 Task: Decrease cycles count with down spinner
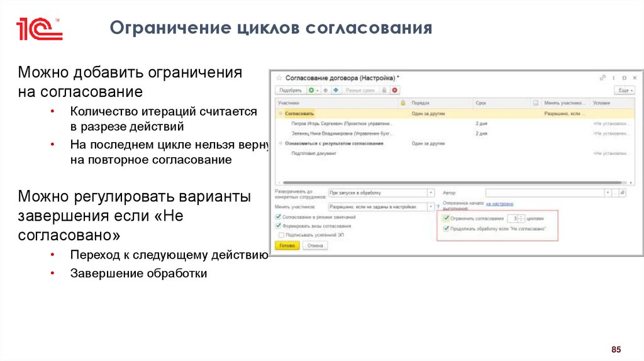[521, 221]
